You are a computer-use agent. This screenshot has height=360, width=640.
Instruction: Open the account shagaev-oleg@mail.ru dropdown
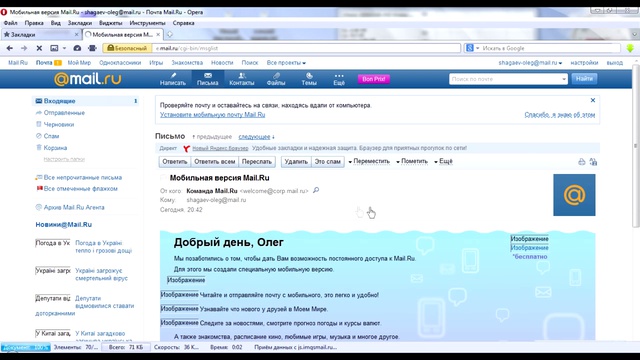(x=530, y=63)
